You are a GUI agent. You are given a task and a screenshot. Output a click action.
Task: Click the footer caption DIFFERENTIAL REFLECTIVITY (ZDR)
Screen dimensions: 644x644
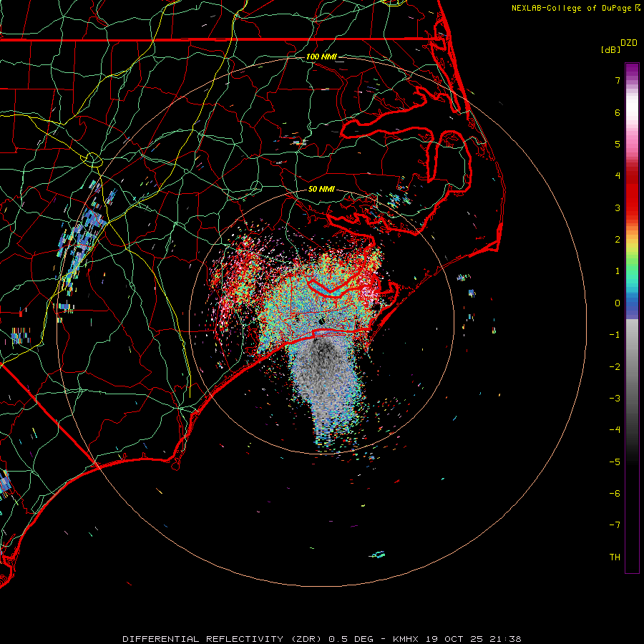224,639
